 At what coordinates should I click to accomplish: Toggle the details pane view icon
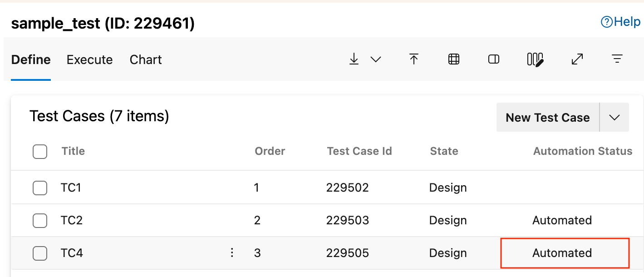click(x=493, y=59)
